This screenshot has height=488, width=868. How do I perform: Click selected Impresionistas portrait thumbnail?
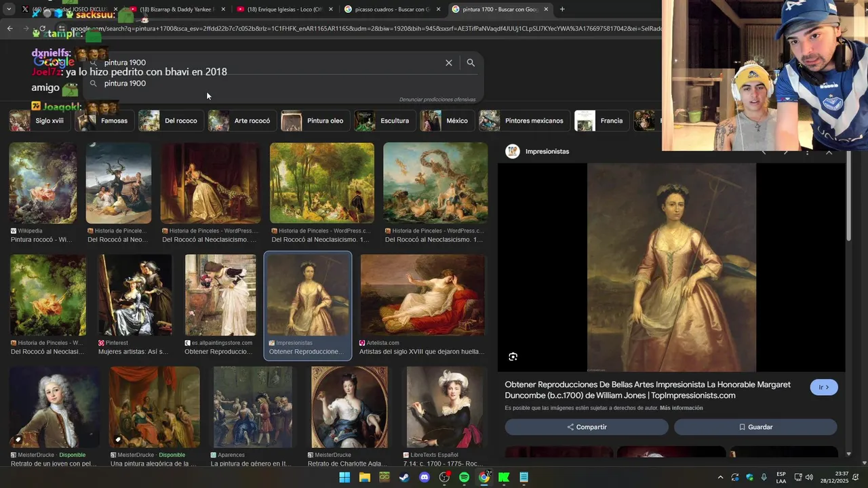coord(308,295)
